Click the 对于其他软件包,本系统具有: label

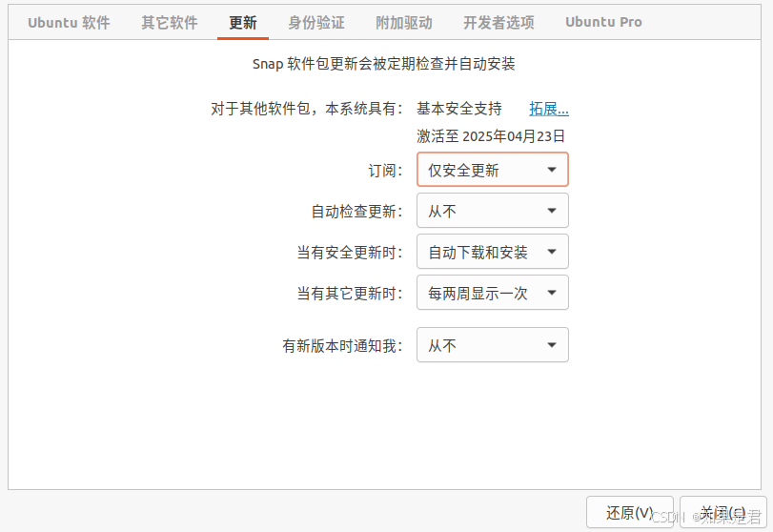click(307, 109)
